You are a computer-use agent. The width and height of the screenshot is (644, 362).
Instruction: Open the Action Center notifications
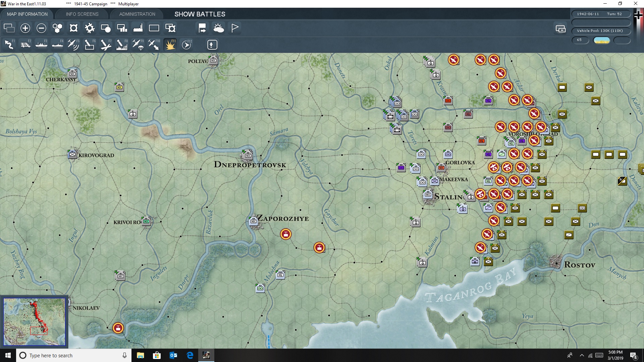[x=634, y=355]
